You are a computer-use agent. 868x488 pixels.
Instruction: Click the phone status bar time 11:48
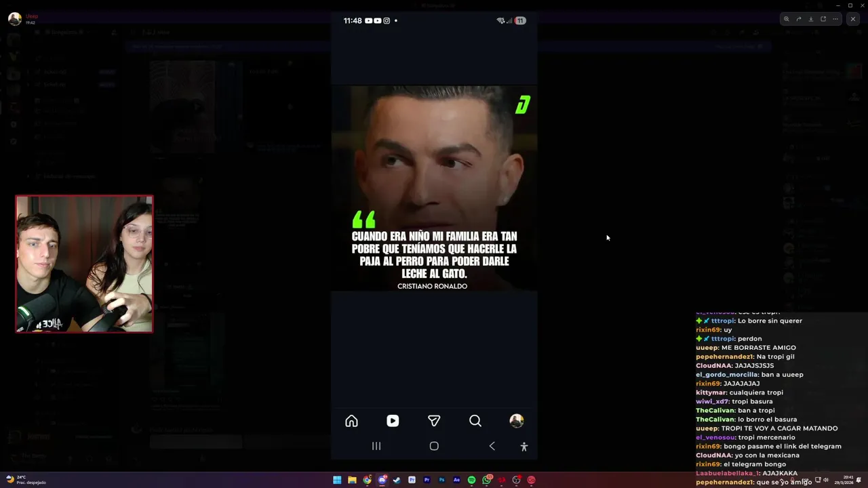point(353,20)
